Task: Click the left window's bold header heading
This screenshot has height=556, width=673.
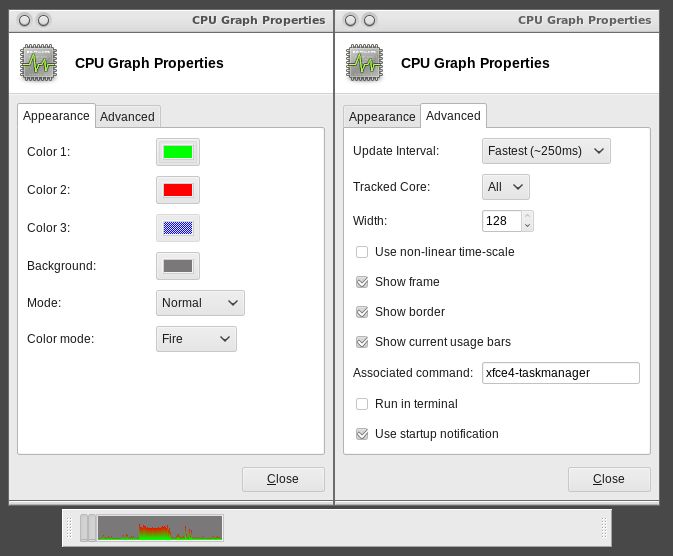Action: [x=149, y=63]
